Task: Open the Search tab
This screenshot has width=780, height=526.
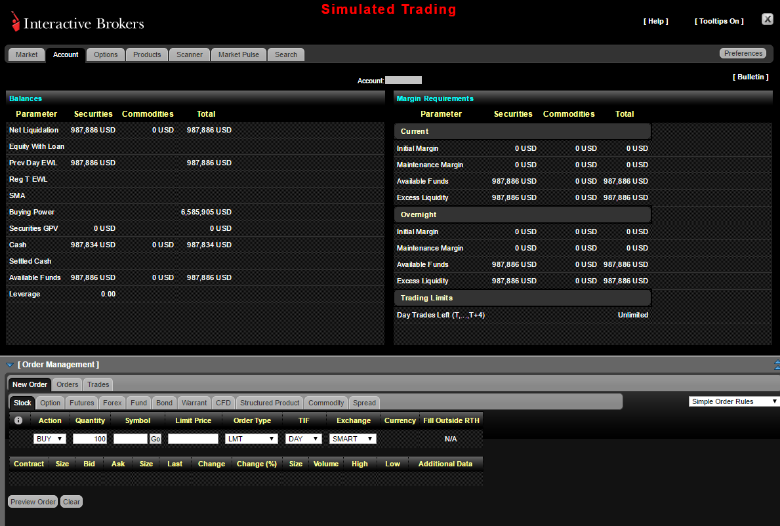Action: (286, 55)
